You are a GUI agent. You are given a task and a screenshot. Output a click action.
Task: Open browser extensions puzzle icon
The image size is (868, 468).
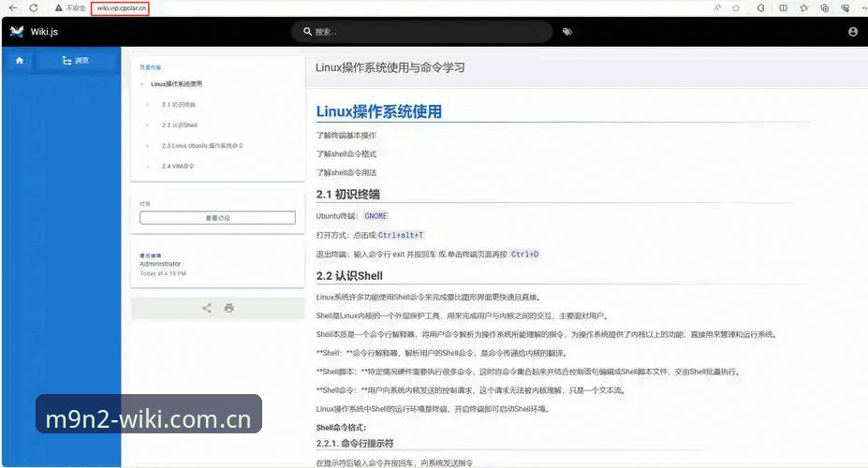[761, 7]
